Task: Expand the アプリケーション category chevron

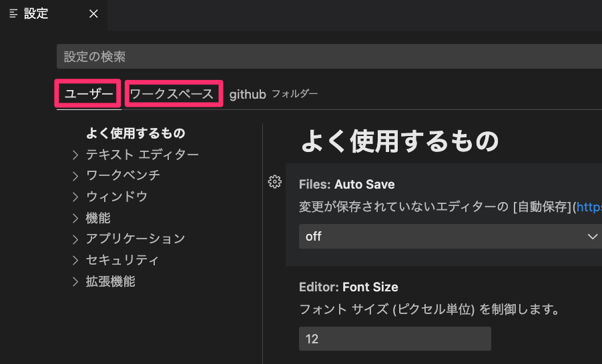Action: (75, 239)
